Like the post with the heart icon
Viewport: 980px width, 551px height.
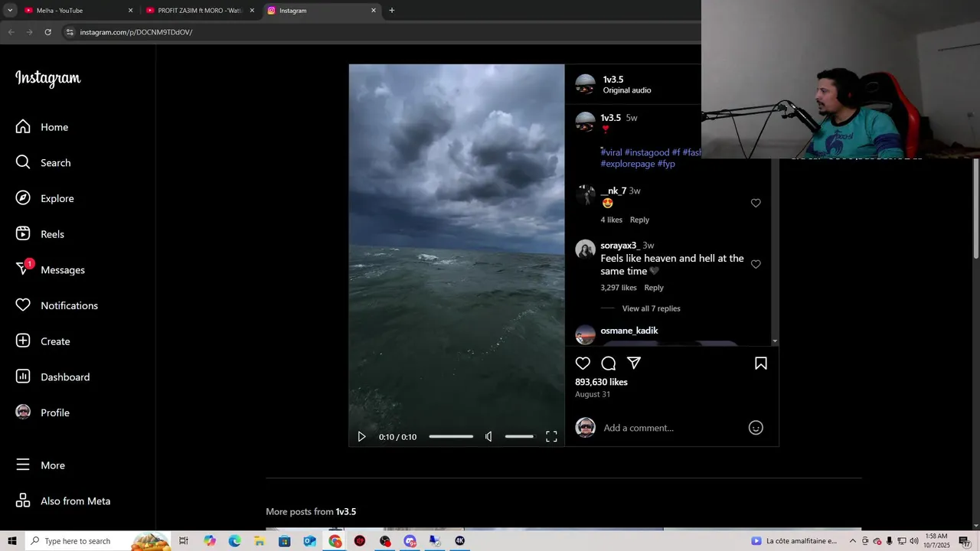(583, 364)
